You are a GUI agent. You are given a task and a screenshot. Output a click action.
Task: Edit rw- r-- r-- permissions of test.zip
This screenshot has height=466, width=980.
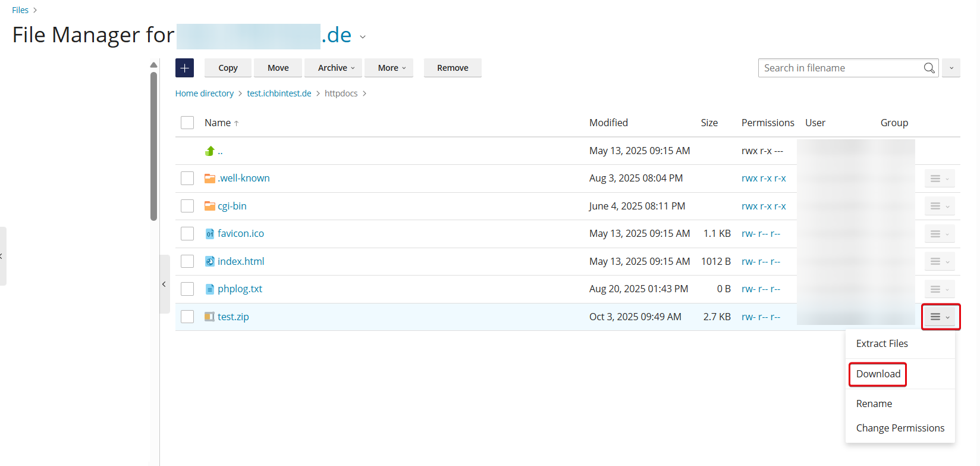pyautogui.click(x=761, y=317)
